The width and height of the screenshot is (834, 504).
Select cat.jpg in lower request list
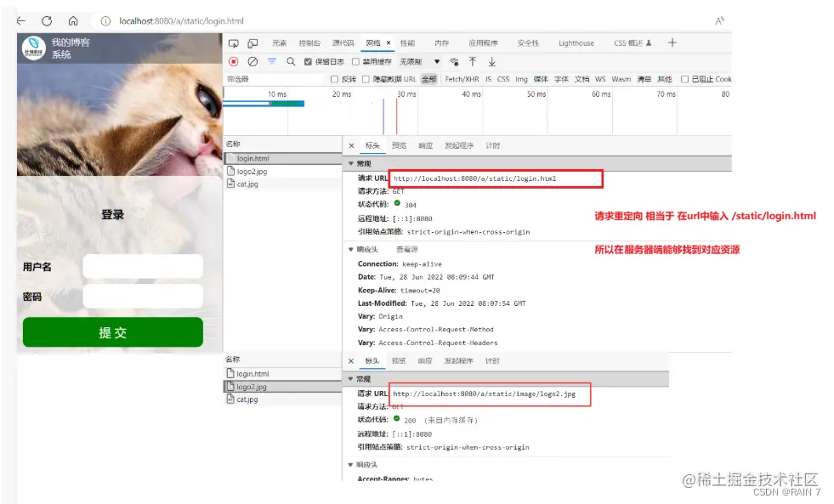tap(247, 399)
